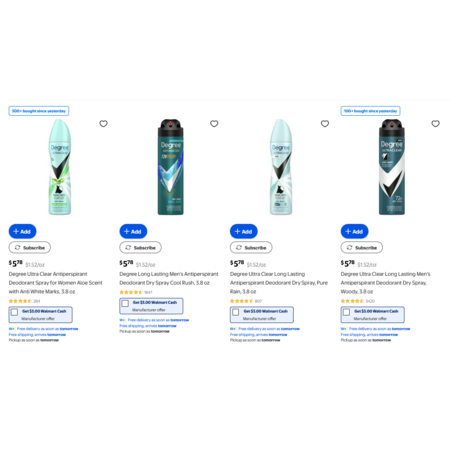Open Aloe Scent deodorant product image
This screenshot has height=450, width=450.
coord(60,167)
